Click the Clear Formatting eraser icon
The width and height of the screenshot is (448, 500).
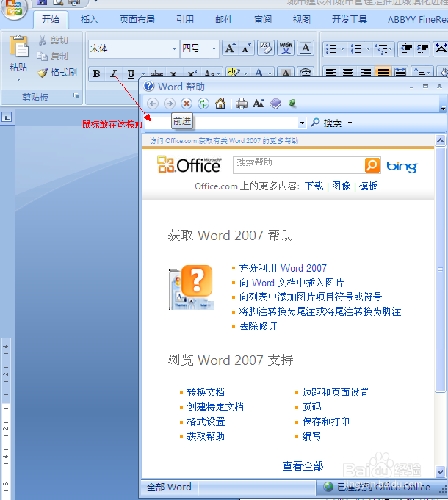click(266, 48)
